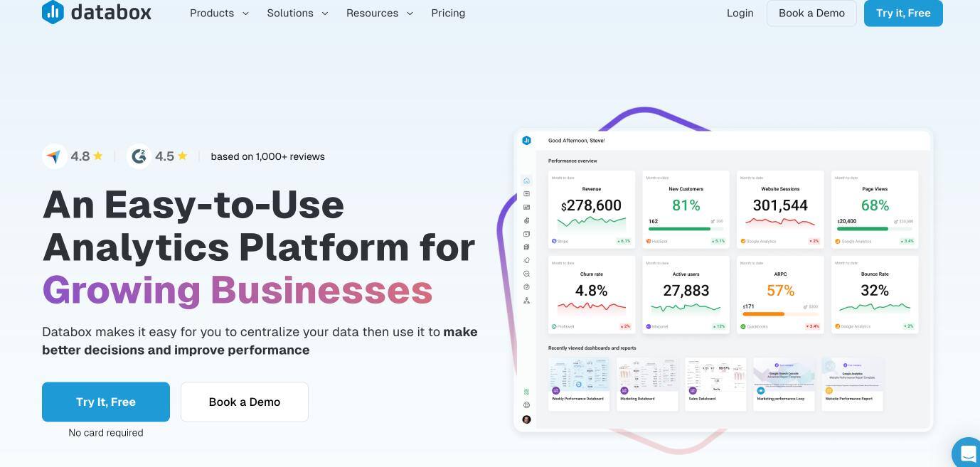Open the chat widget bubble
980x467 pixels.
(967, 453)
